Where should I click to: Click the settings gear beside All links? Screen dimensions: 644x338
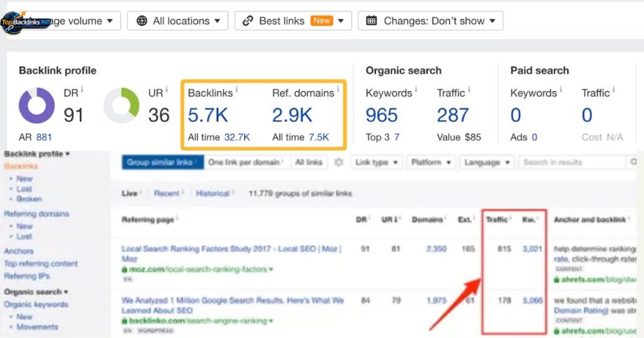339,163
